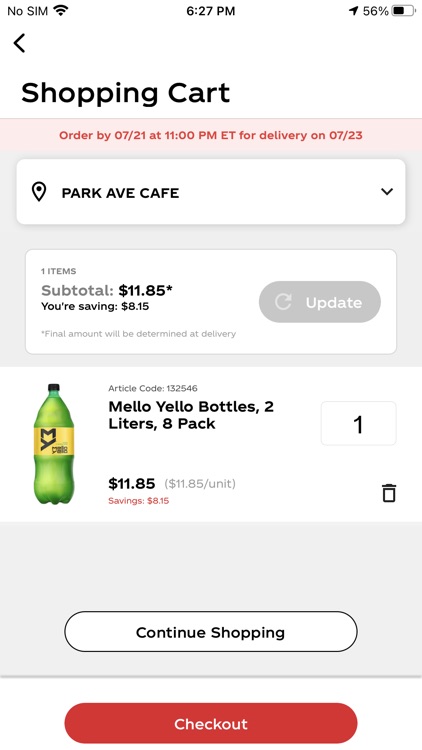The image size is (422, 750).
Task: Tap Continue Shopping button
Action: tap(211, 631)
